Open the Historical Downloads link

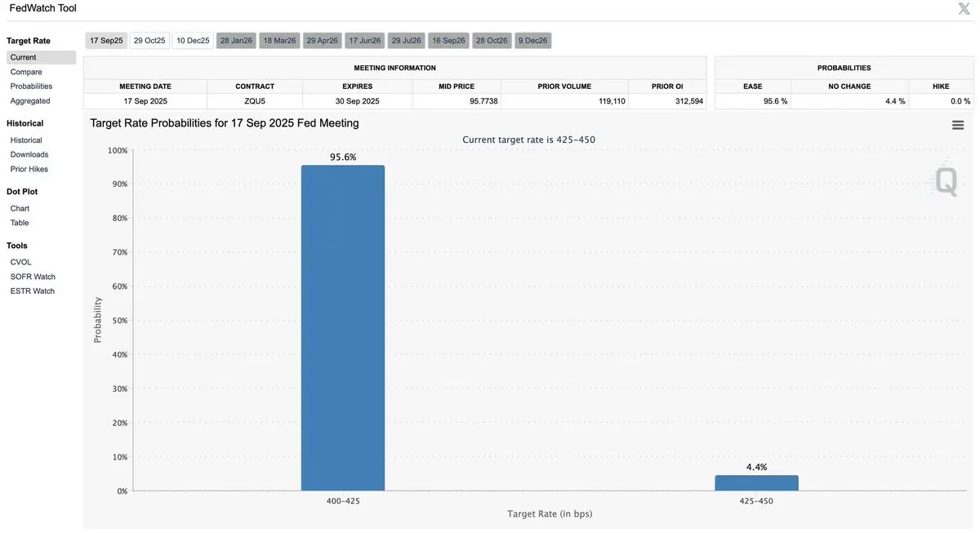(x=29, y=154)
